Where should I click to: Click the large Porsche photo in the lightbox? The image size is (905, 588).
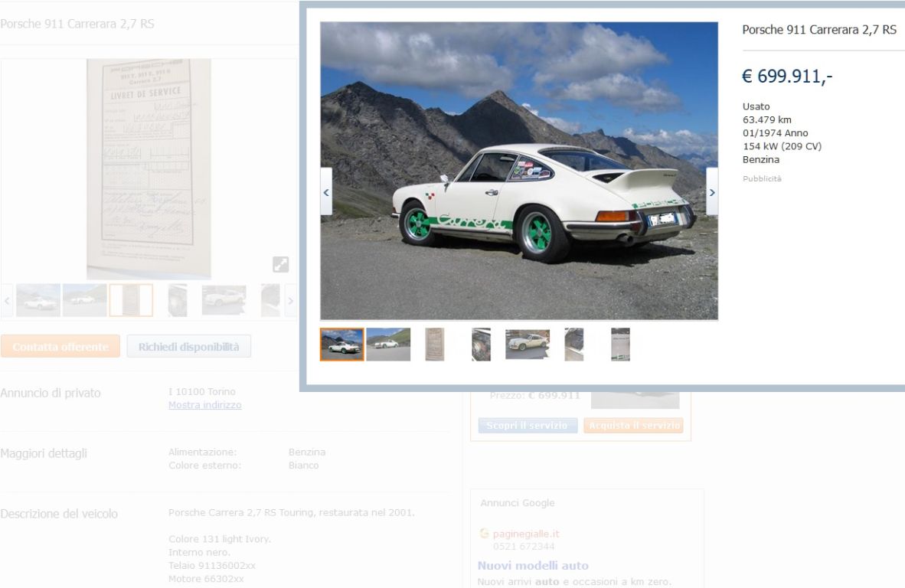[x=519, y=171]
